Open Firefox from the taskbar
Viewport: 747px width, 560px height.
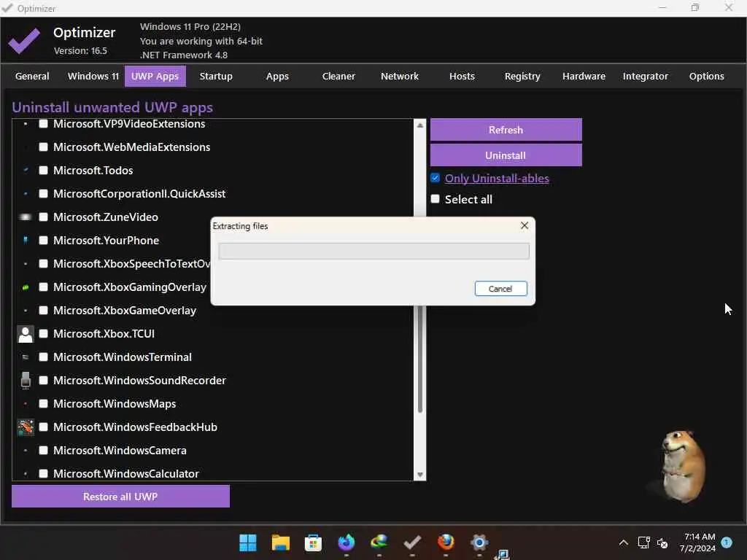tap(446, 542)
